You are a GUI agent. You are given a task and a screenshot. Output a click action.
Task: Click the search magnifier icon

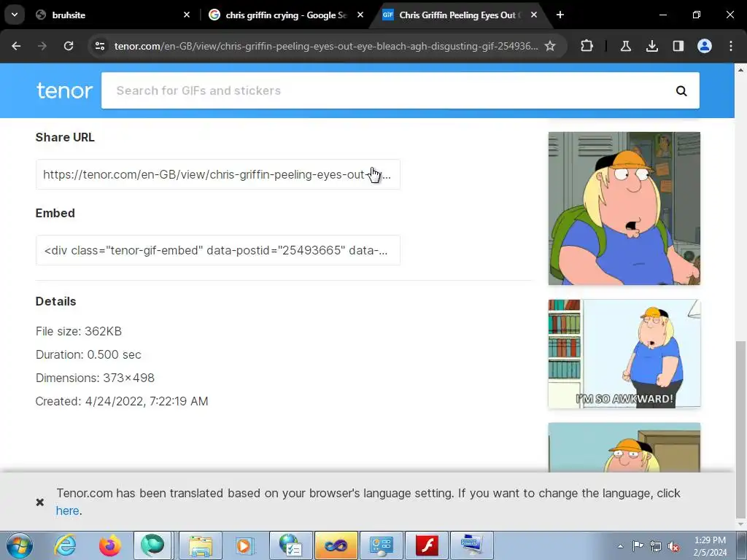point(682,90)
